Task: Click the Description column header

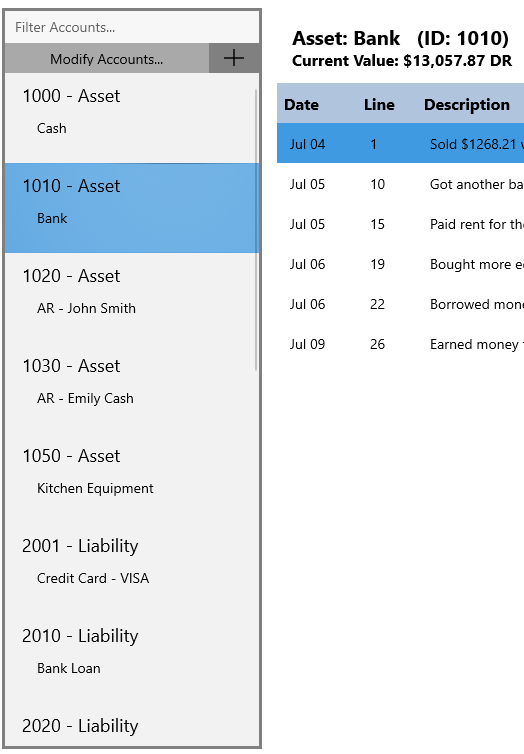Action: (x=467, y=104)
